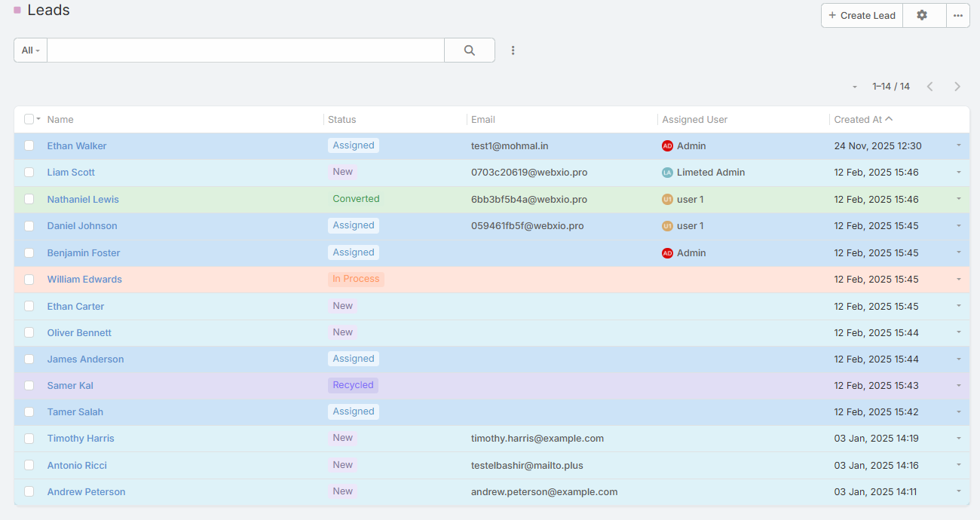Select the William Edwards row checkbox
The height and width of the screenshot is (520, 980).
tap(29, 280)
